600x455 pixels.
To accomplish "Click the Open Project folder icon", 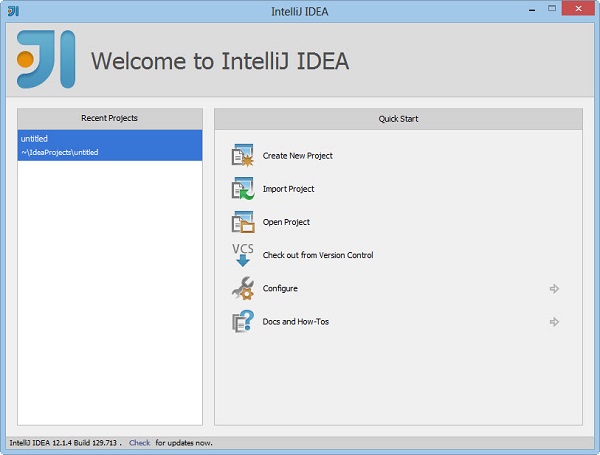I will tap(243, 222).
